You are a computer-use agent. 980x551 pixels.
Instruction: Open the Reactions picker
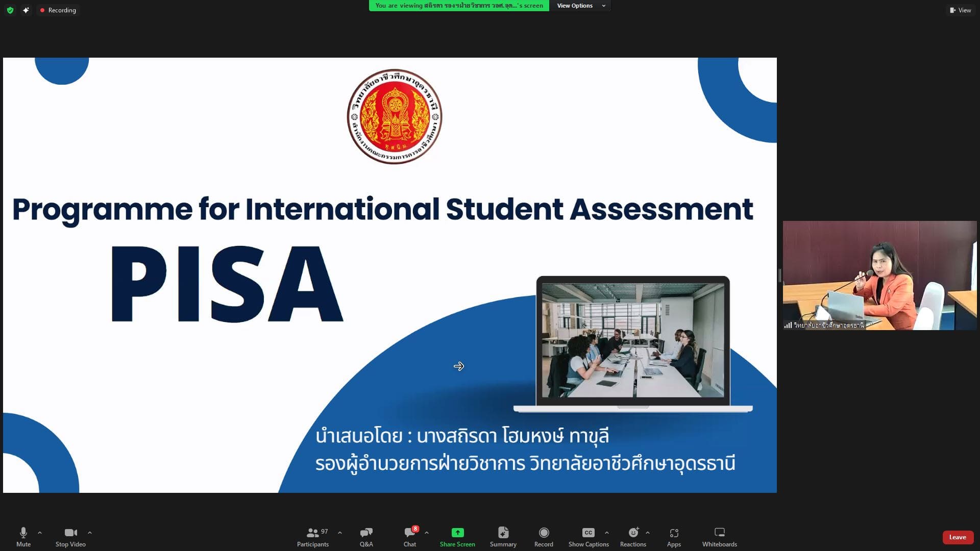click(x=633, y=536)
